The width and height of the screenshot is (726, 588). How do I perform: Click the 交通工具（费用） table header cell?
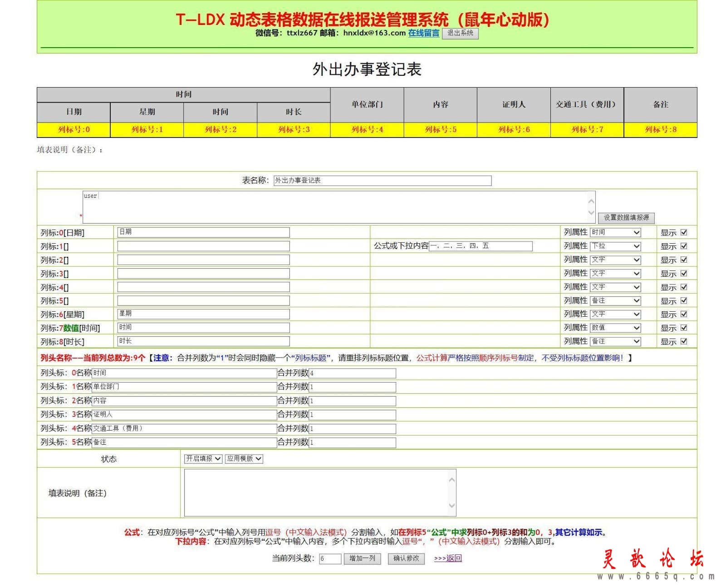[587, 105]
